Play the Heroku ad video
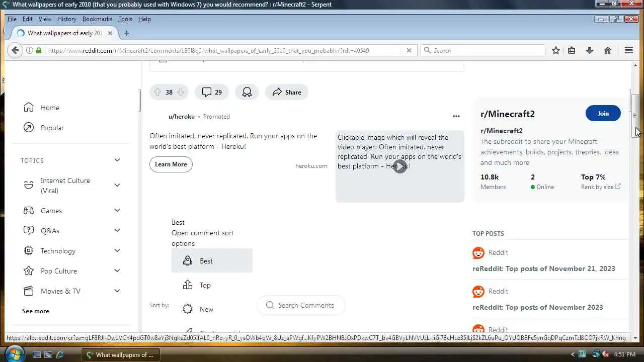The width and height of the screenshot is (644, 362). (x=400, y=166)
